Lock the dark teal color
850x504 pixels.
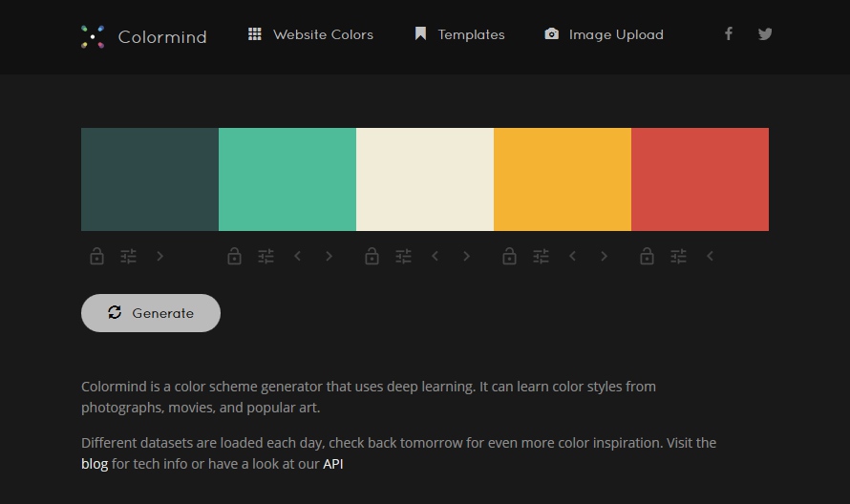pyautogui.click(x=96, y=256)
